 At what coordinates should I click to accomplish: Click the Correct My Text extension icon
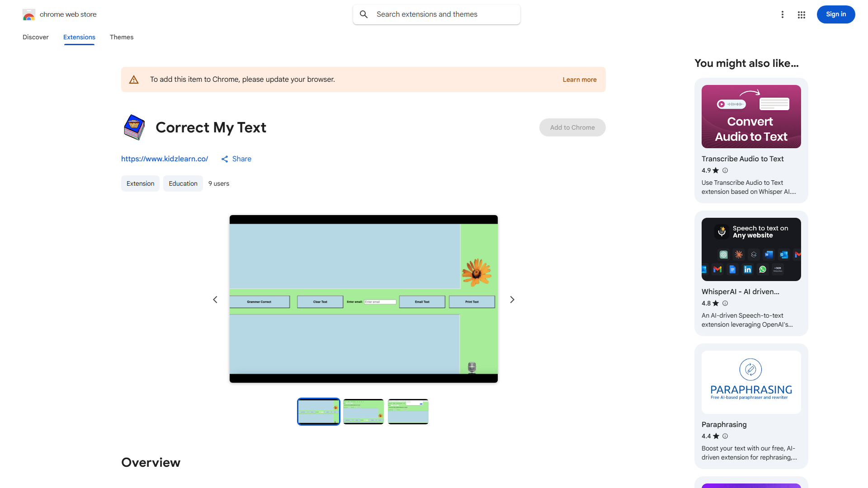pyautogui.click(x=134, y=127)
